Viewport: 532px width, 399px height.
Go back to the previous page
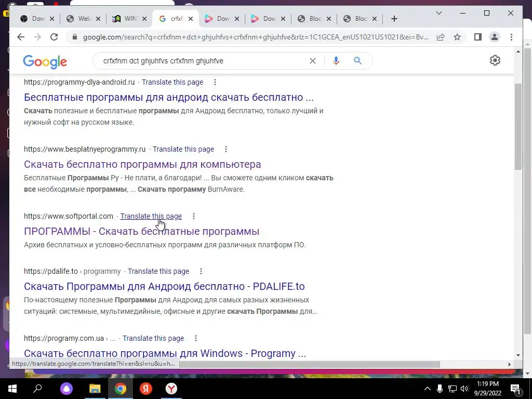click(x=21, y=37)
